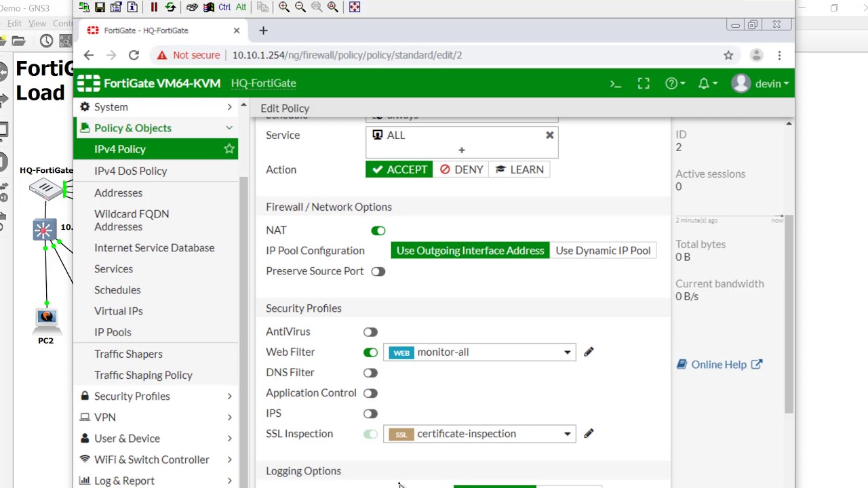
Task: Select the LEARN action button
Action: (x=519, y=169)
